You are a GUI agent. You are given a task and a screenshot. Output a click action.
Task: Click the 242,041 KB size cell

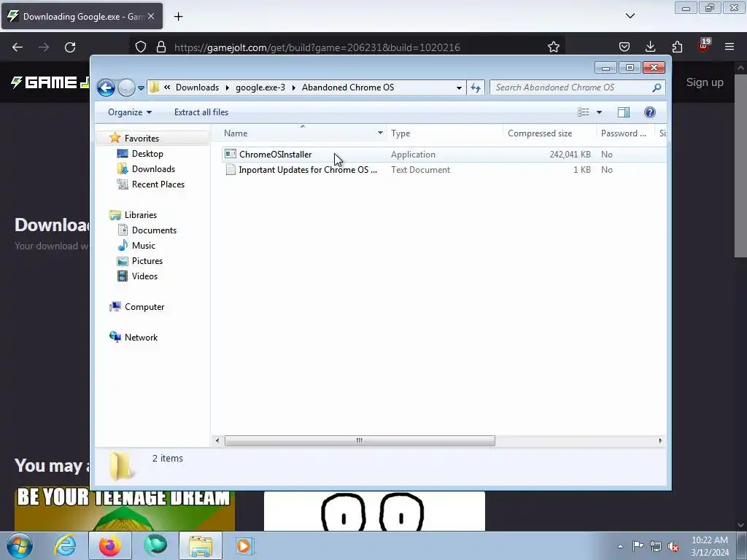[x=570, y=155]
